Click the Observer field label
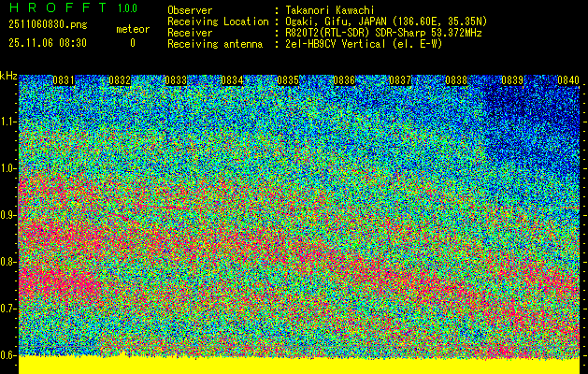This screenshot has width=588, height=374. pyautogui.click(x=190, y=10)
